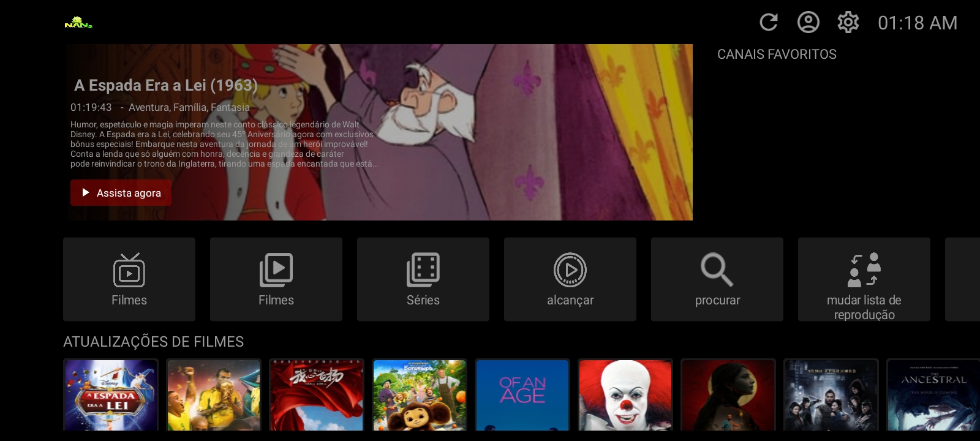Open the dark warrior group movie poster
This screenshot has height=441, width=980.
(x=831, y=395)
